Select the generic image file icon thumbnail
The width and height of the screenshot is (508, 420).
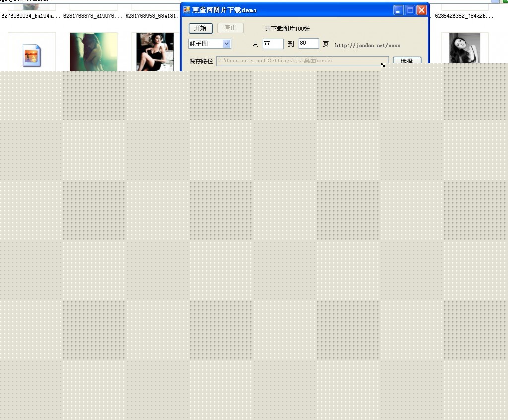(32, 56)
